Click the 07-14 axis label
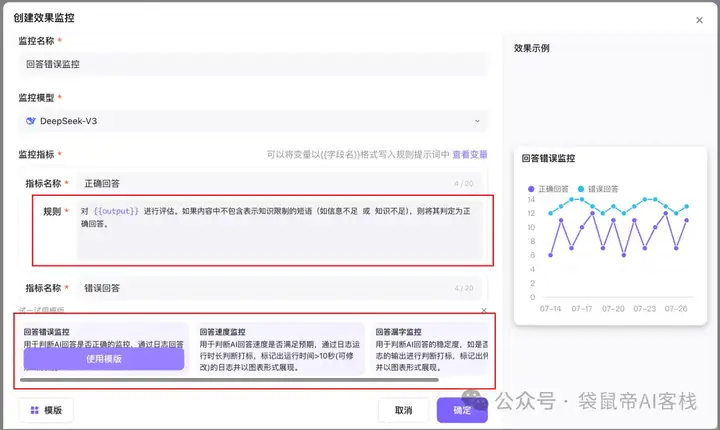Viewport: 720px width, 430px height. click(550, 309)
